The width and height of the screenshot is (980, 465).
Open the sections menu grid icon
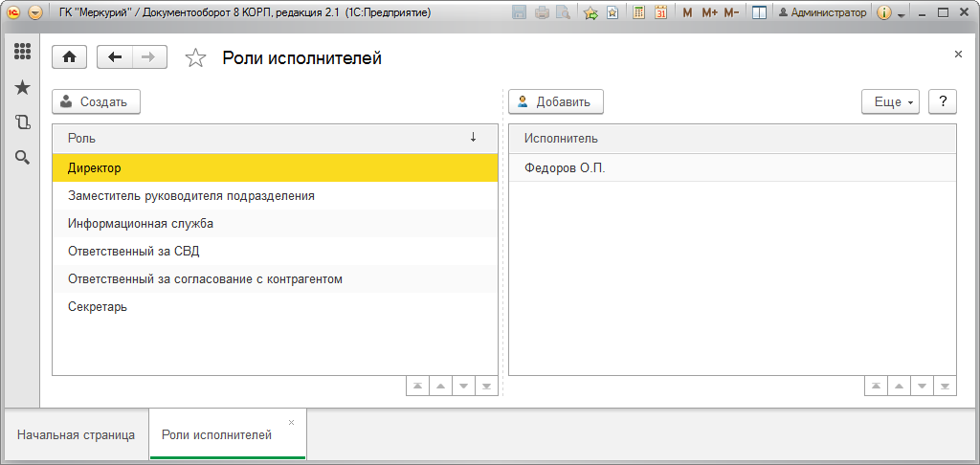click(x=23, y=52)
